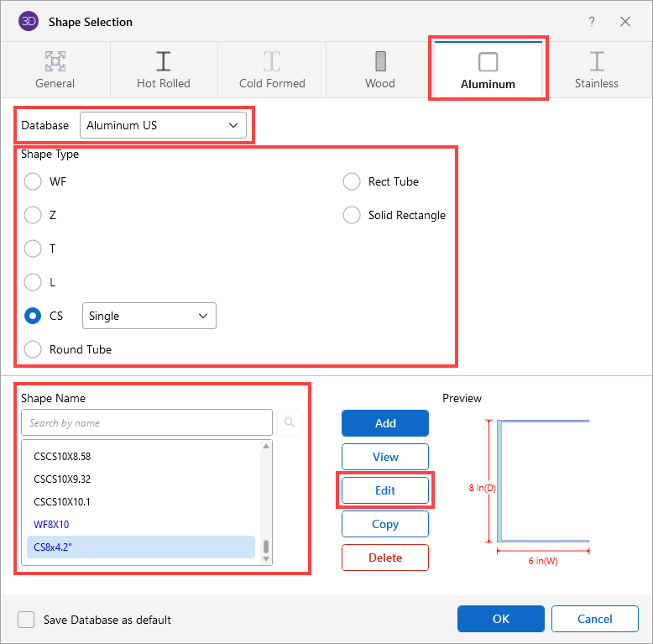Enable Save Database as default checkbox
Image resolution: width=653 pixels, height=644 pixels.
point(27,620)
